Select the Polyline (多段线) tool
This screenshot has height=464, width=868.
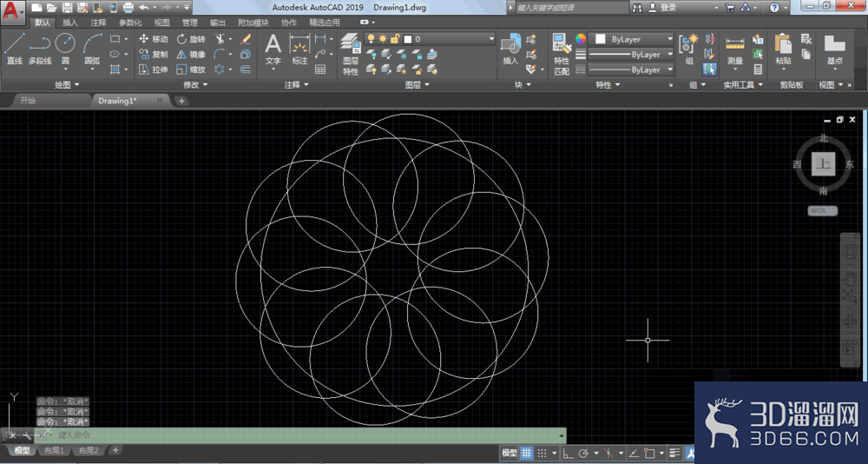40,49
